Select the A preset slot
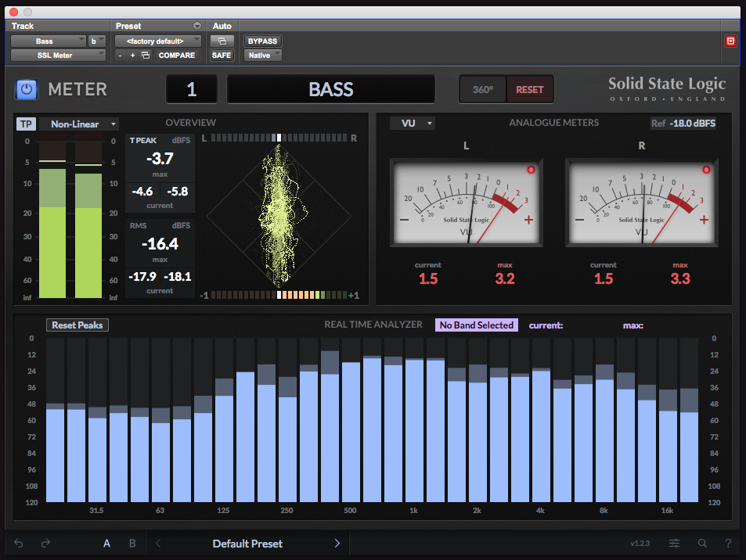This screenshot has width=746, height=560. (x=106, y=543)
